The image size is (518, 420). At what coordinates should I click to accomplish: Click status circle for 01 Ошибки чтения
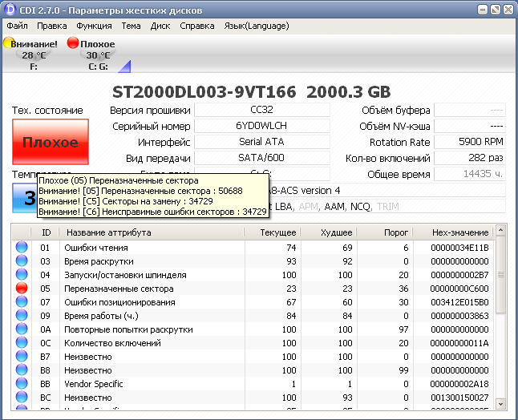[x=22, y=247]
